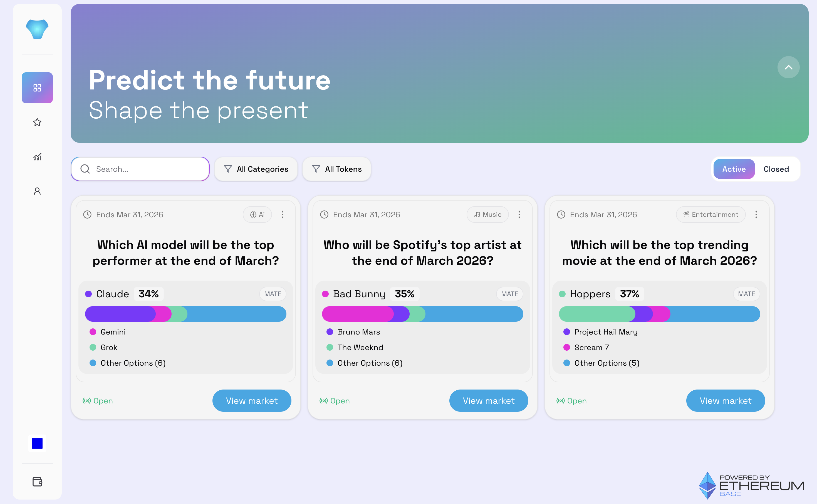The width and height of the screenshot is (817, 504).
Task: Open the kebab menu on the AI model card
Action: [283, 214]
